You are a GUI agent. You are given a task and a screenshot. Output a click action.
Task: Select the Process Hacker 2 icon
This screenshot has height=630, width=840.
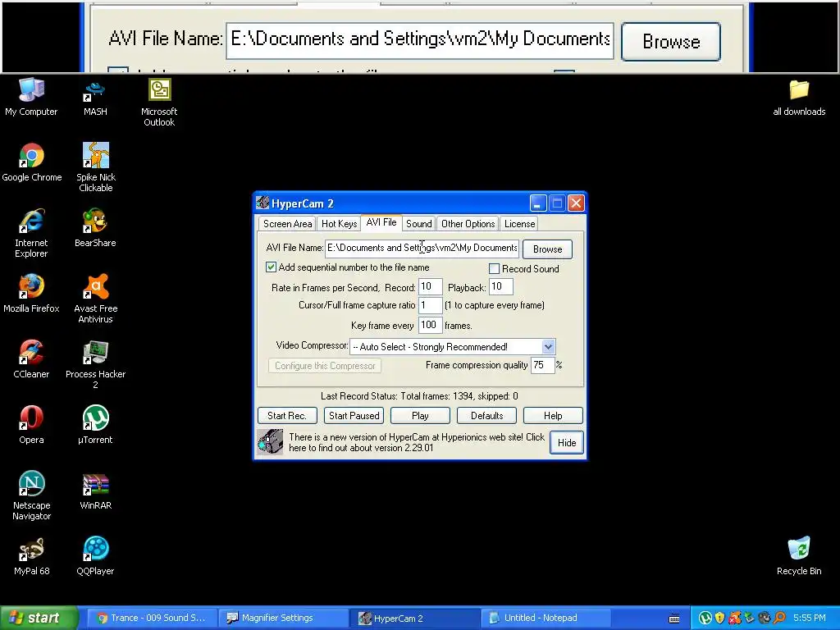click(95, 364)
